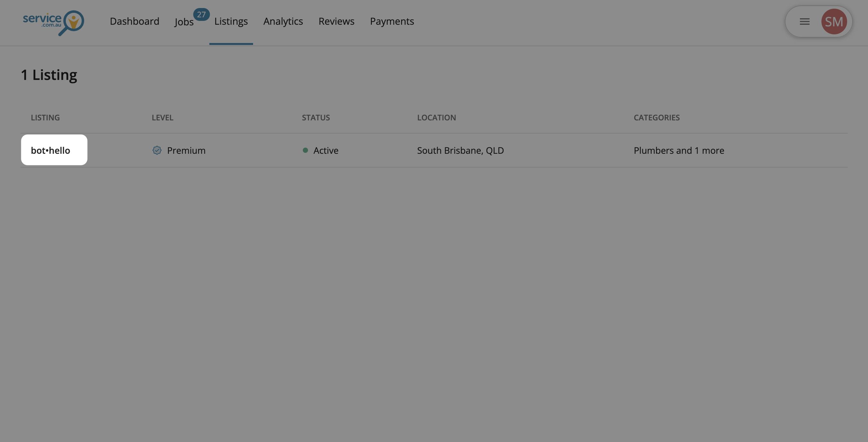Viewport: 868px width, 442px height.
Task: Open the bot•hello listing
Action: pos(50,150)
